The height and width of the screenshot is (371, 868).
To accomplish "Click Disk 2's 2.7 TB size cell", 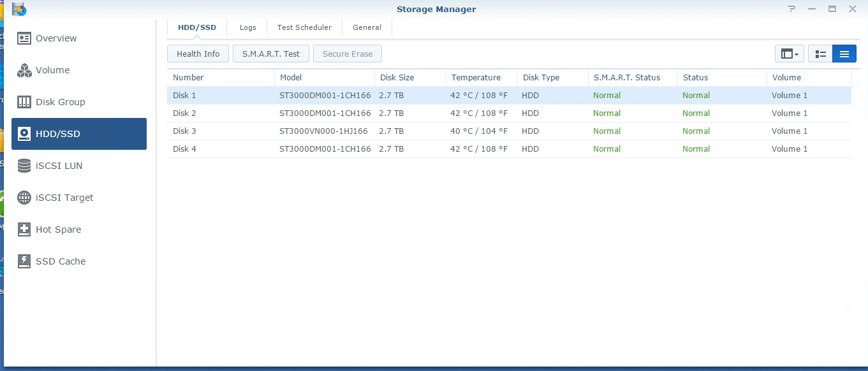I will (x=391, y=113).
